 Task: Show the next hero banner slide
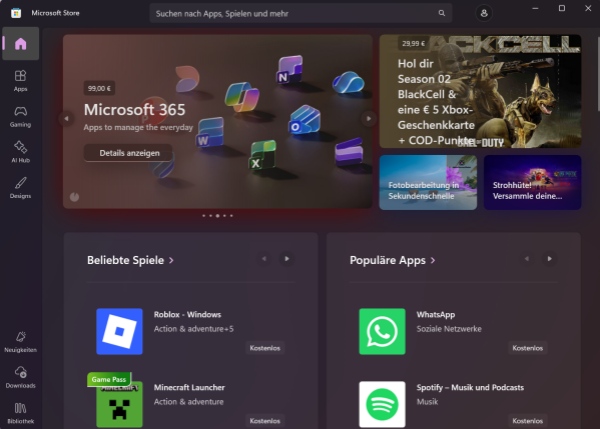pyautogui.click(x=369, y=119)
